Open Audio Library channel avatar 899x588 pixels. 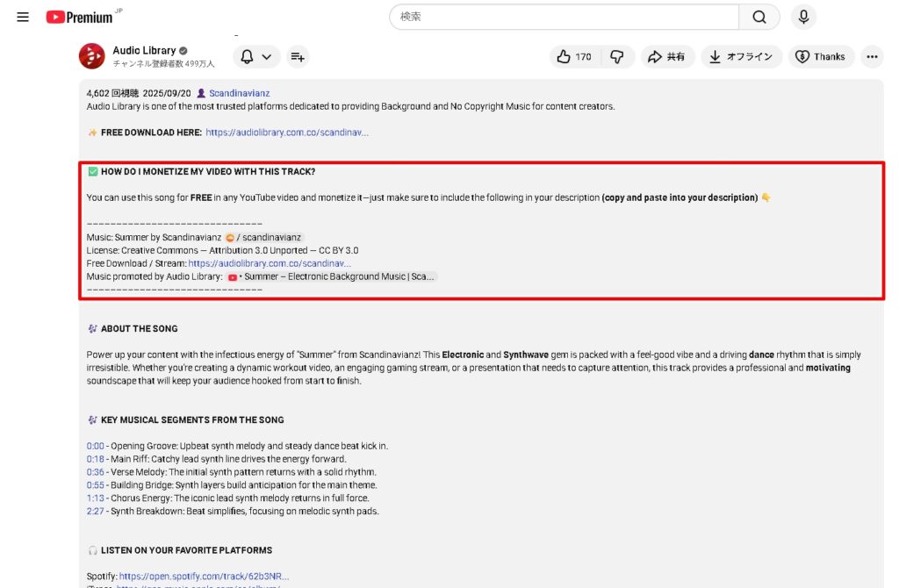[92, 57]
